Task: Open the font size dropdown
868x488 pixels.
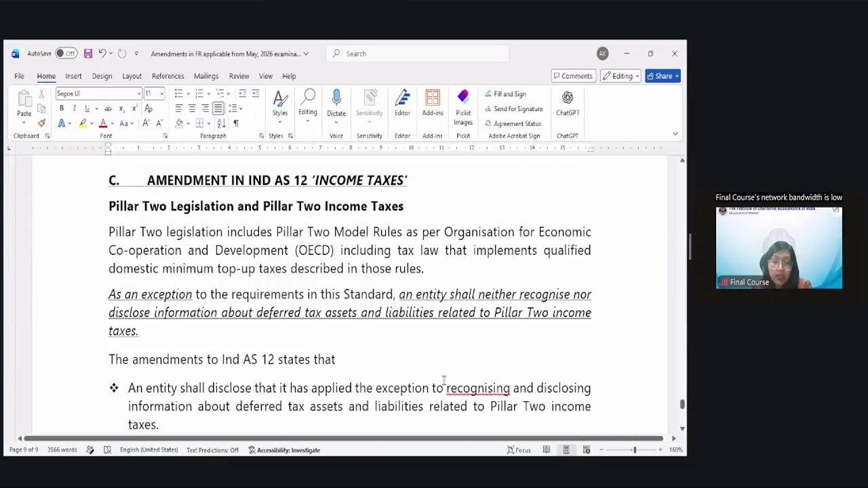Action: 161,94
